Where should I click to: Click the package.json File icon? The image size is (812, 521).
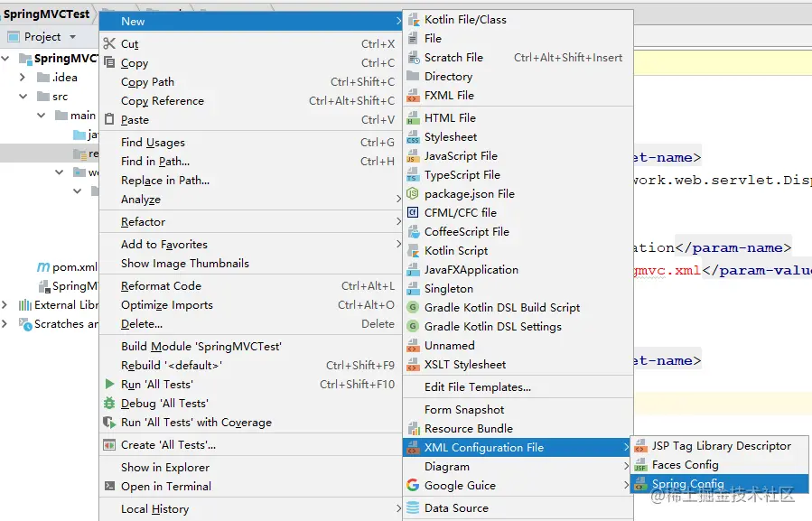point(413,194)
